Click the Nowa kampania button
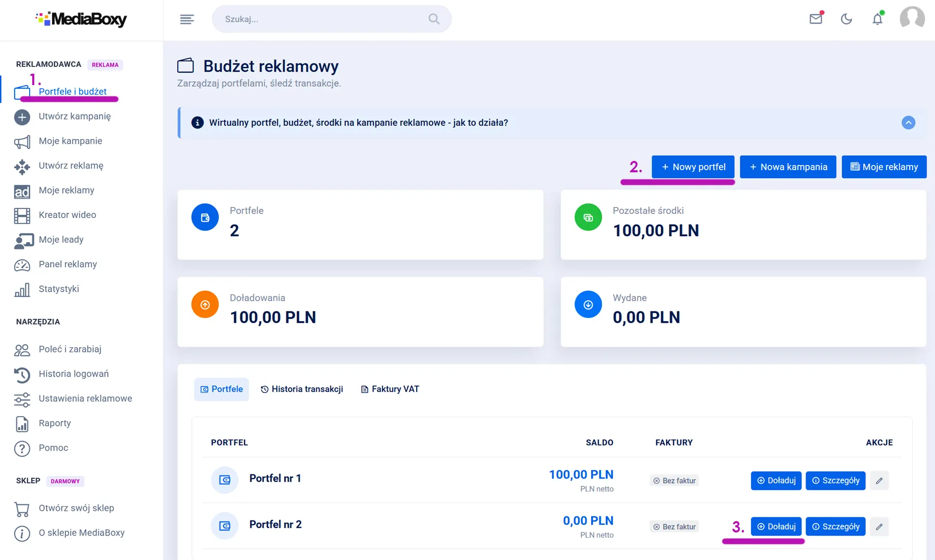Viewport: 935px width, 560px height. 788,167
